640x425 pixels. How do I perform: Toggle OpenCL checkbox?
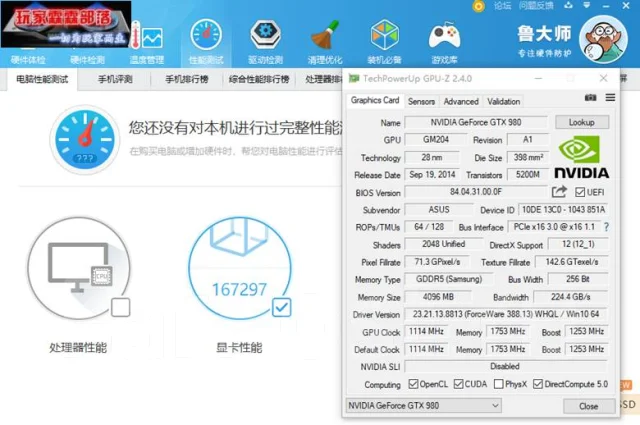413,384
